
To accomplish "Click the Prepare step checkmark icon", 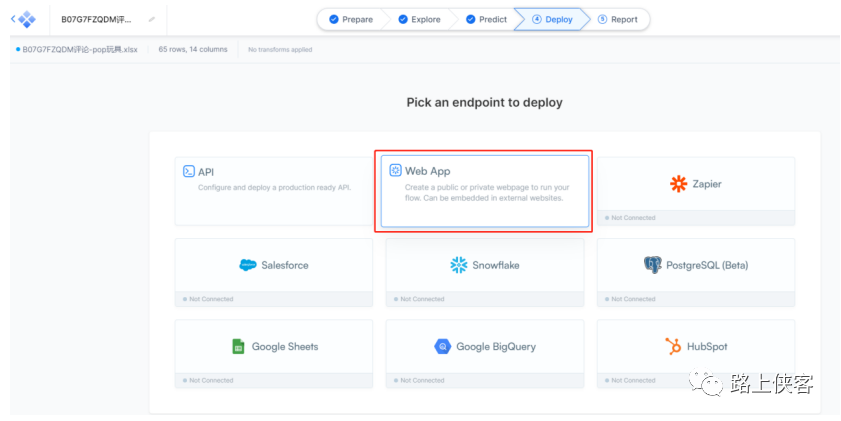I will click(334, 19).
